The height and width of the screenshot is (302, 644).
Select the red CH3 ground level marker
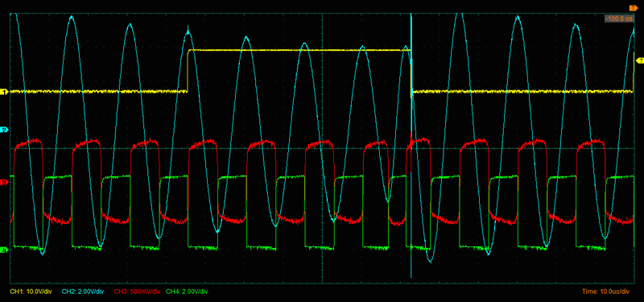5,183
